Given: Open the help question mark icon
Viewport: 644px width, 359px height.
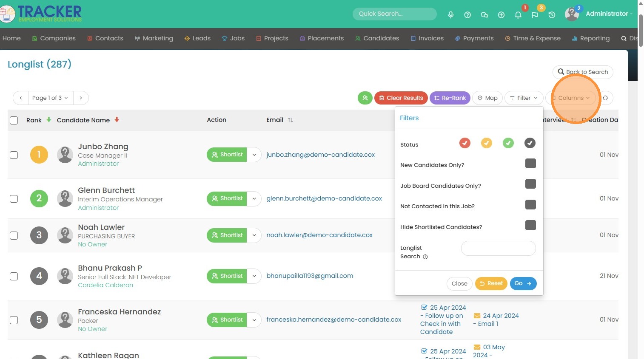Looking at the screenshot, I should (x=467, y=15).
